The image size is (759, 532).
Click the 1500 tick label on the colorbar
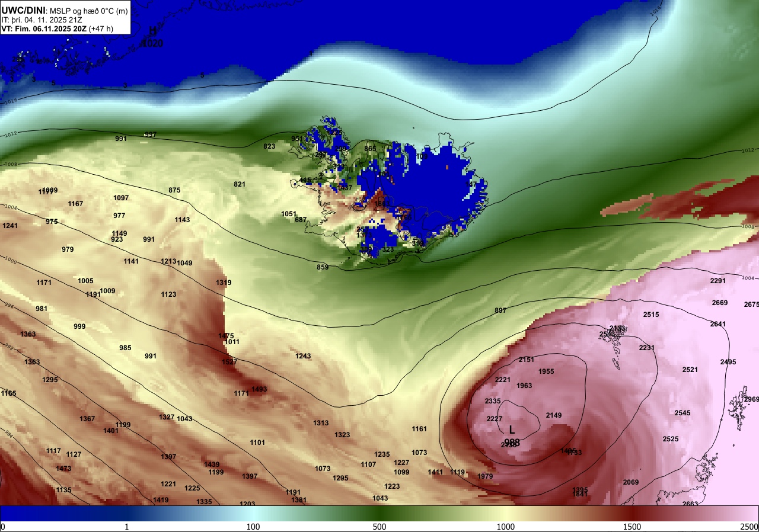click(x=632, y=527)
